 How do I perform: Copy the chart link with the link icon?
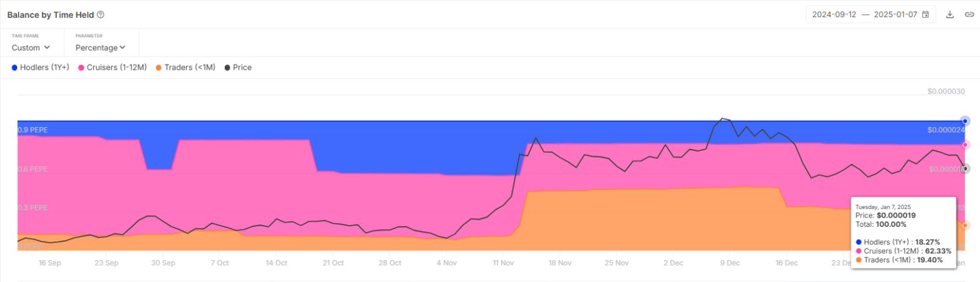(x=970, y=15)
